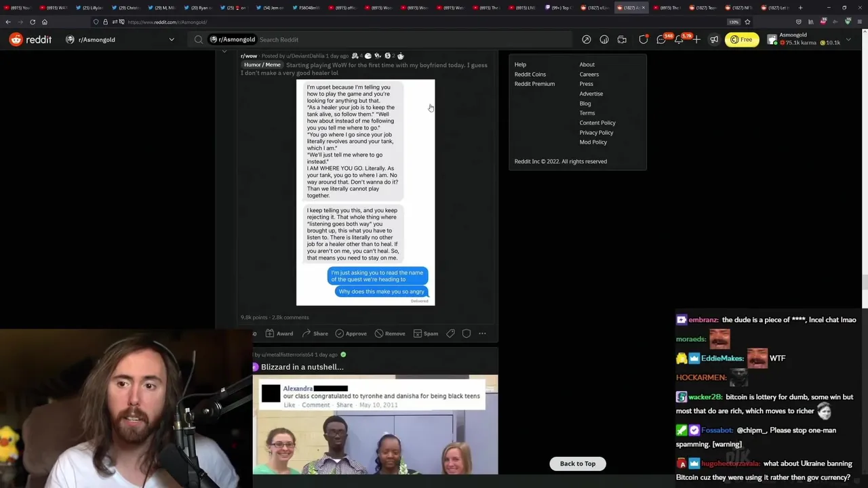Open the Reddit Live video icon
868x488 pixels.
622,39
